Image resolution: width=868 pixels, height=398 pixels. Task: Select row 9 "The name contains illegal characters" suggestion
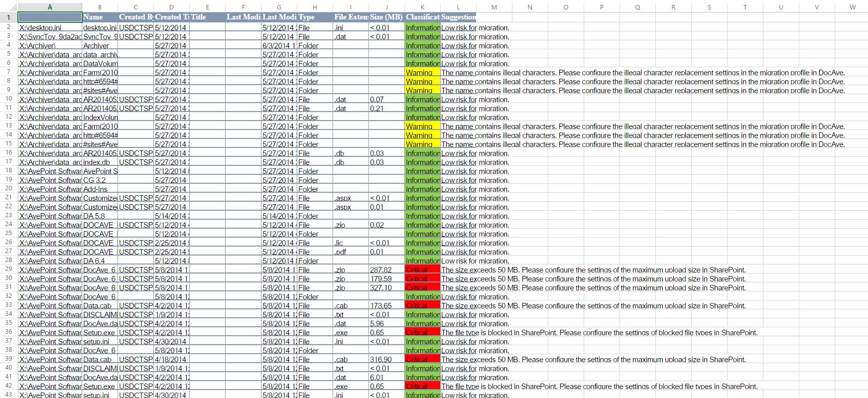coord(643,90)
